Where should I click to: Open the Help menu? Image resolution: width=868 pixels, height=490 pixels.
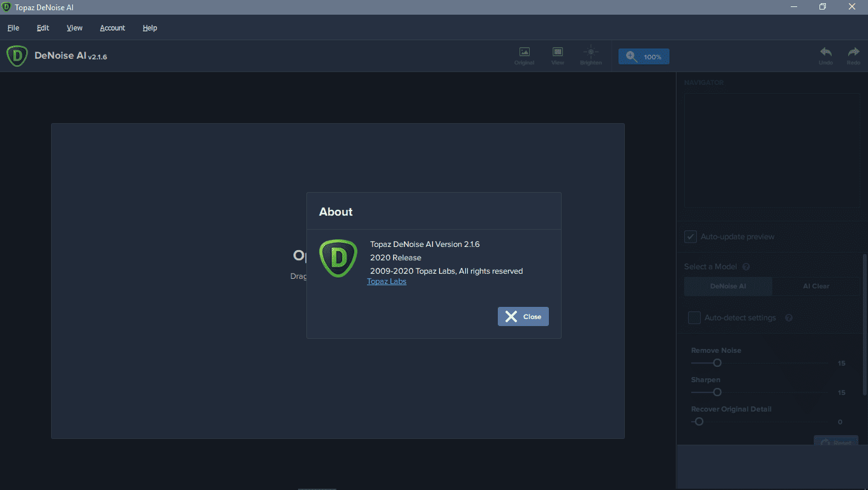pos(150,28)
